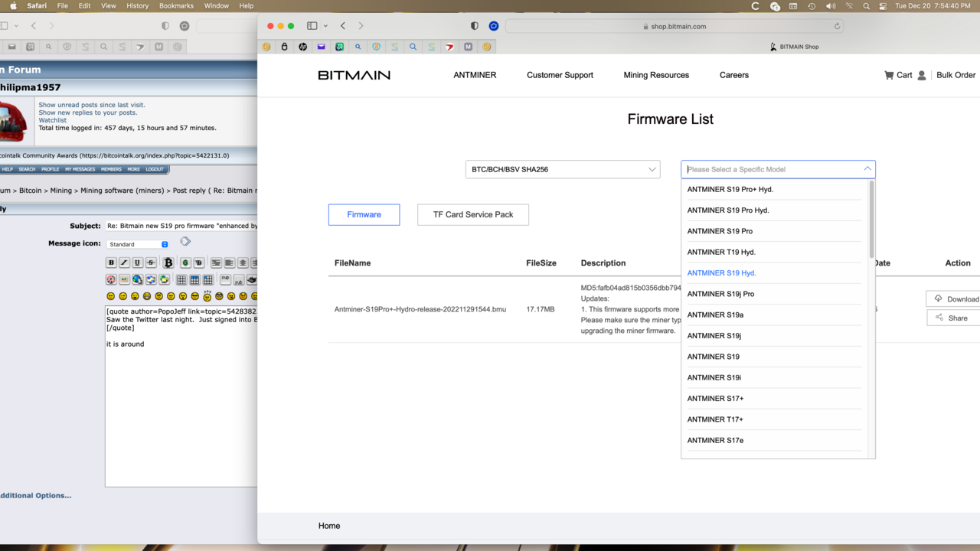Image resolution: width=980 pixels, height=551 pixels.
Task: Open red arrow pinned tab in Bitmain window
Action: pos(449,47)
